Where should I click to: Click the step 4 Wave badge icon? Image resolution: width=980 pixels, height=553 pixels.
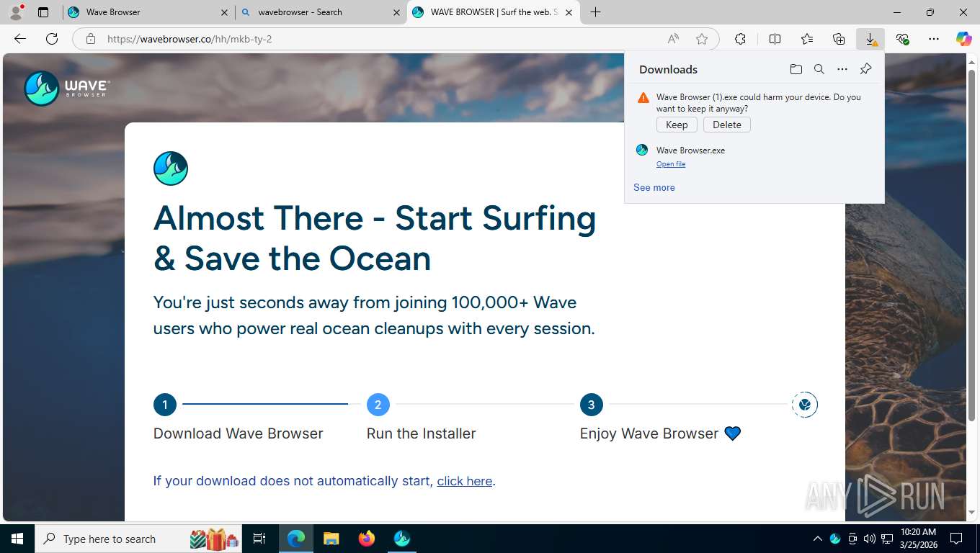click(x=805, y=405)
